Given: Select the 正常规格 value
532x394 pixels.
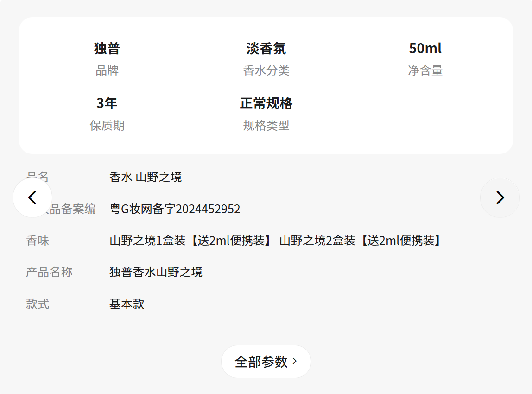Looking at the screenshot, I should [266, 103].
